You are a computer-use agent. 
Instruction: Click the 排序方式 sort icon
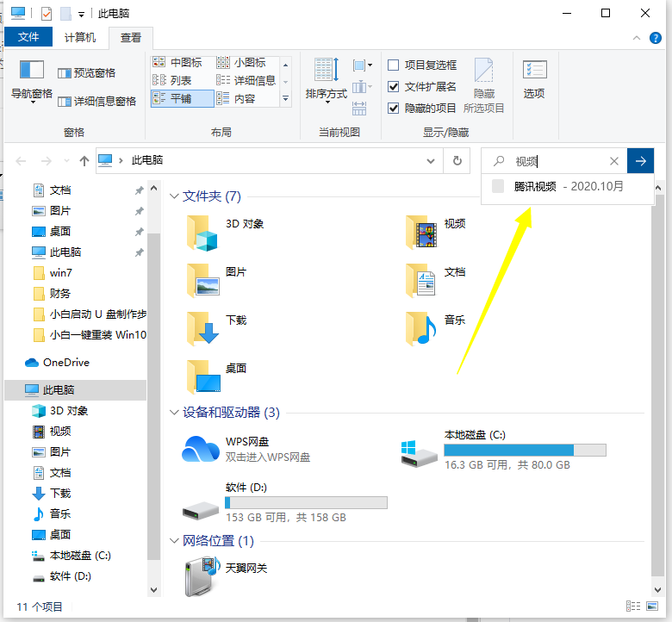pyautogui.click(x=326, y=71)
